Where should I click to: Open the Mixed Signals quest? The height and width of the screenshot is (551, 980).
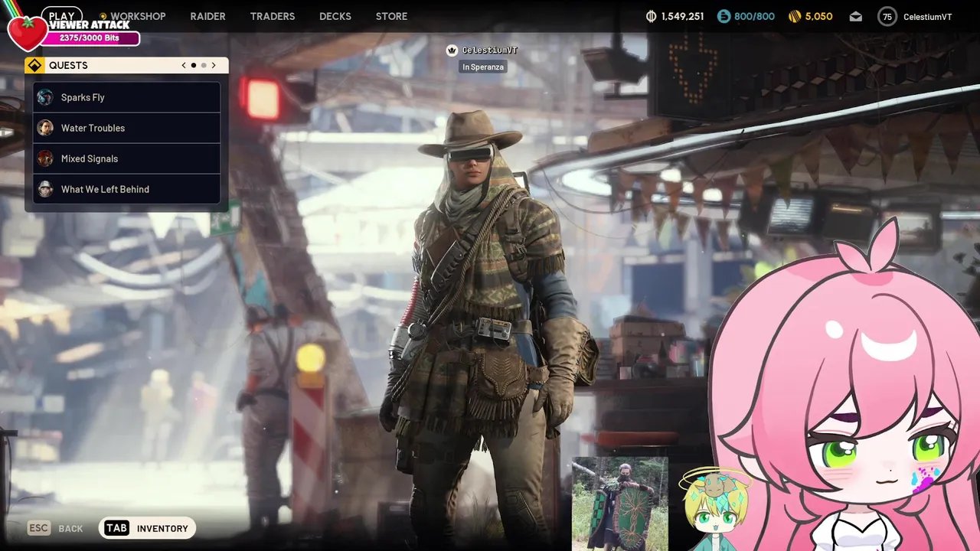tap(126, 158)
